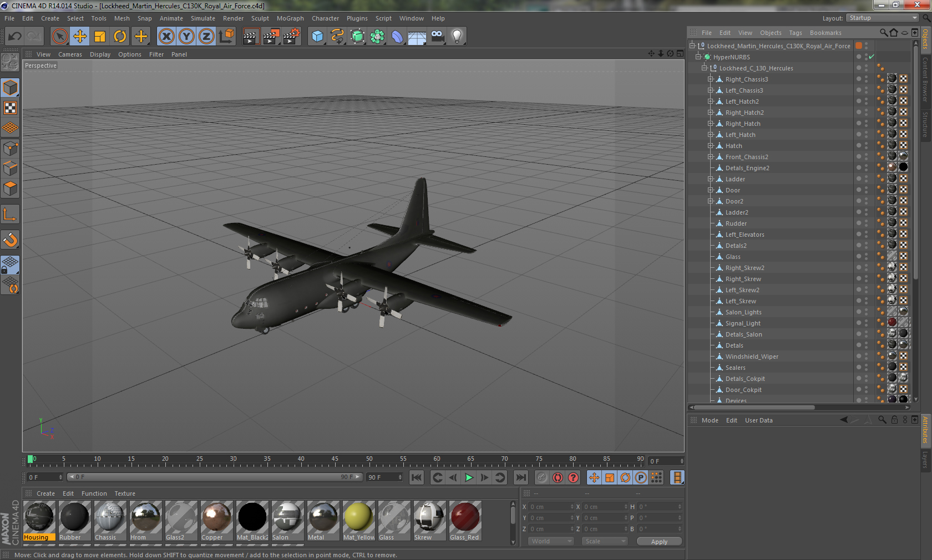Open the Character menu
This screenshot has height=560, width=932.
[x=325, y=18]
